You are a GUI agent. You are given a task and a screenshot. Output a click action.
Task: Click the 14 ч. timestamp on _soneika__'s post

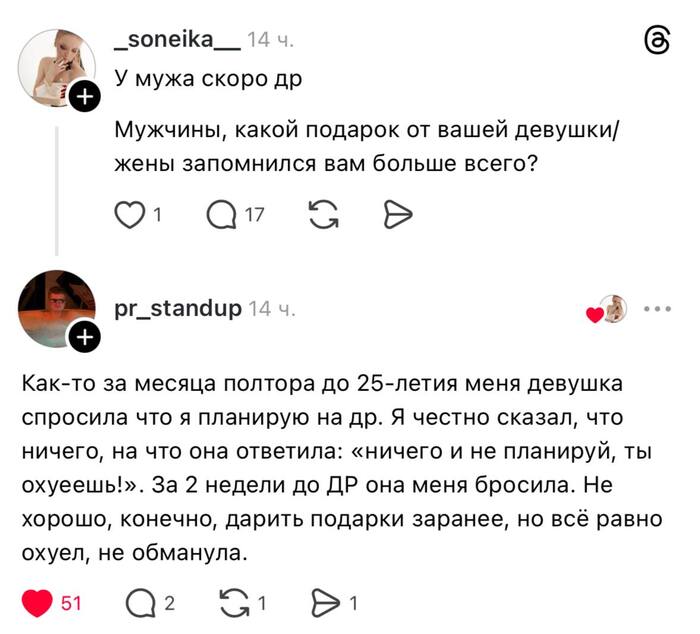point(270,40)
